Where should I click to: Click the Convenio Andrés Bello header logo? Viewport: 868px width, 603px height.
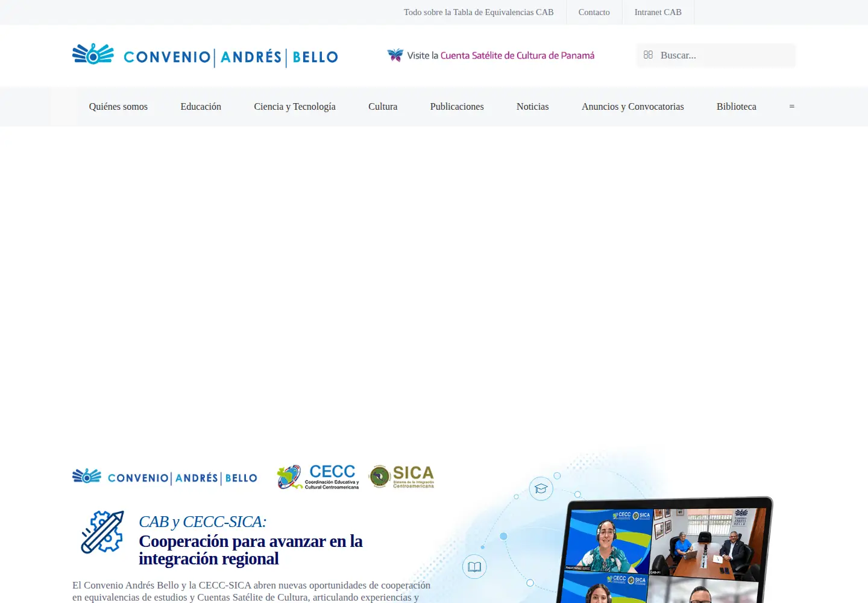[x=205, y=55]
